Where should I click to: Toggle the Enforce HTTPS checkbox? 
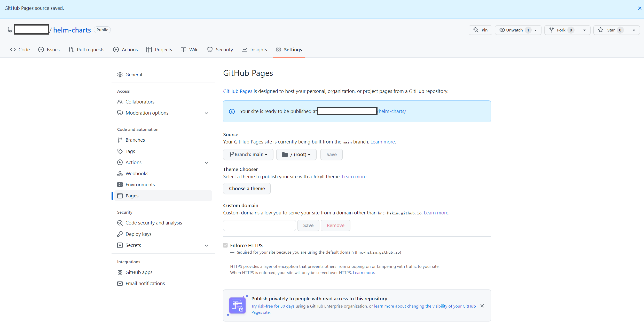click(225, 245)
